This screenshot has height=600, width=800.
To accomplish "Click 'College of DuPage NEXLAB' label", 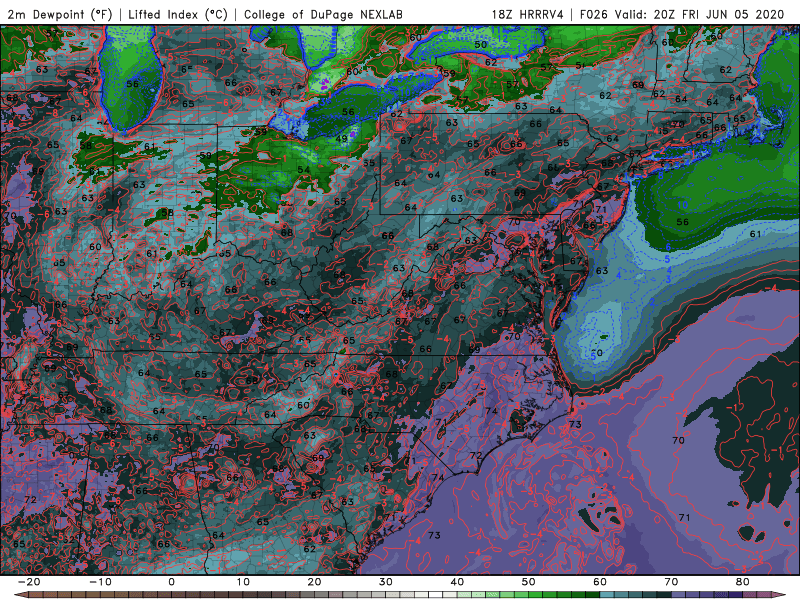I will 323,14.
